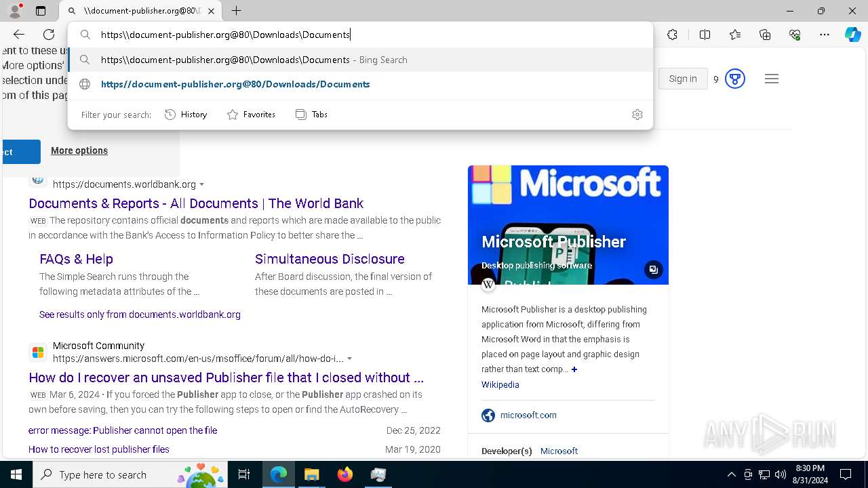Open Browser essentials heart icon
Viewport: 868px width, 488px height.
[795, 35]
